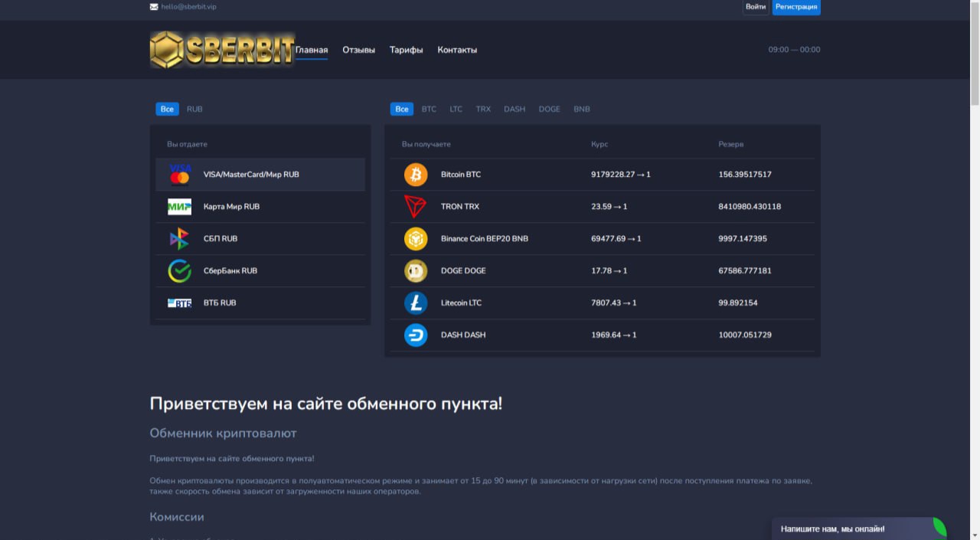Select the Все filter above Вы получаете
This screenshot has height=540, width=980.
[x=402, y=109]
